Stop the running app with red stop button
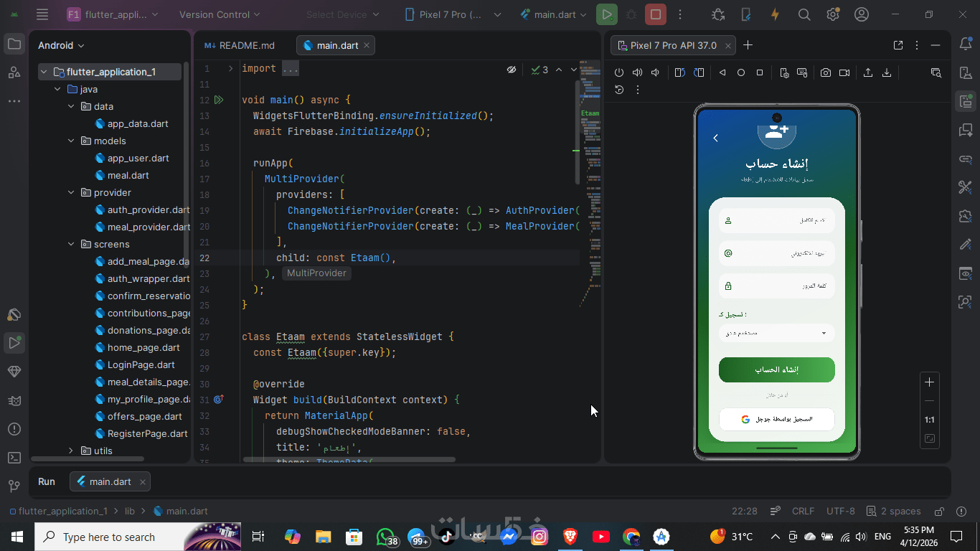980x551 pixels. (x=655, y=14)
